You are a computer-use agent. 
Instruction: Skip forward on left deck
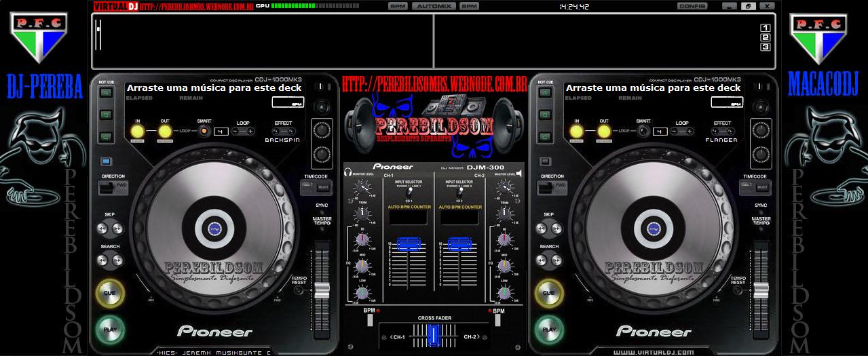[117, 228]
